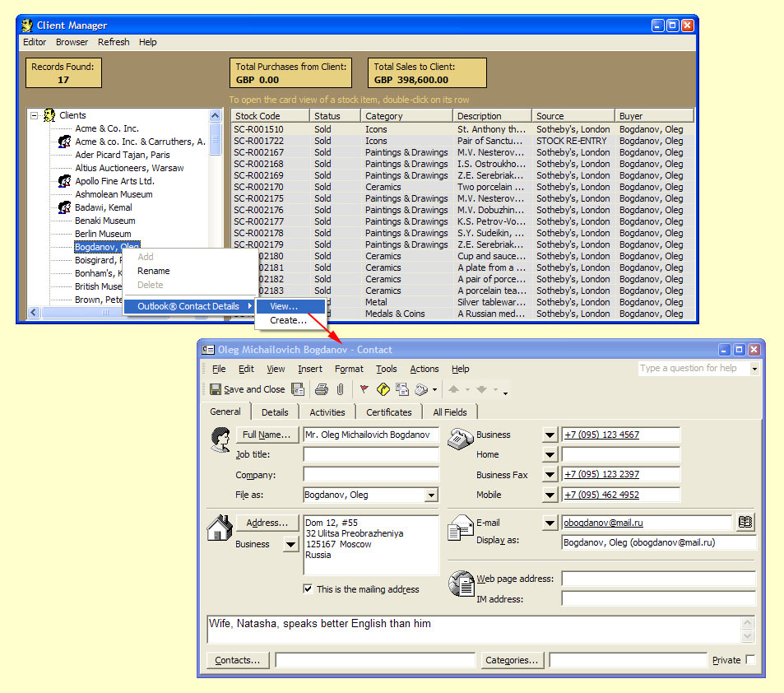Switch to the All Fields tab
Screen dimensions: 784x693
[450, 412]
